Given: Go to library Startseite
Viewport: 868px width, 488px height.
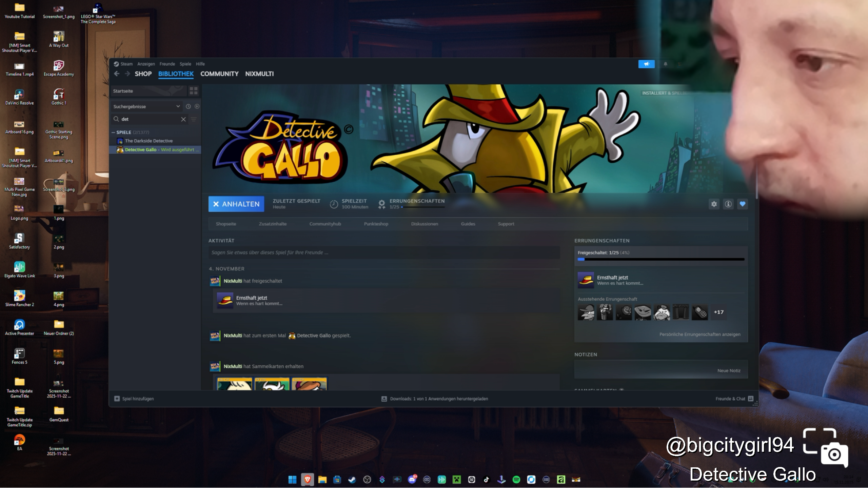Looking at the screenshot, I should pos(149,91).
